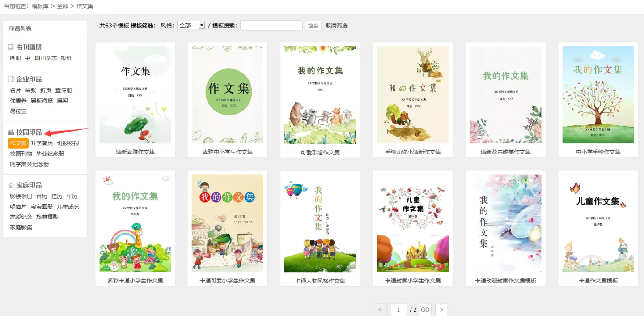The image size is (644, 316).
Task: Select 单张 category in sidebar
Action: click(31, 90)
